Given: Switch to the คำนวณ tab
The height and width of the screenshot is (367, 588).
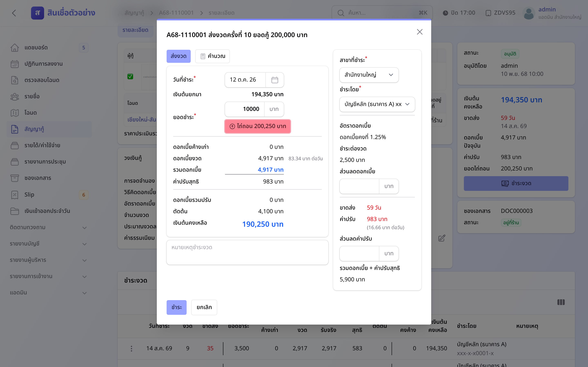Looking at the screenshot, I should [212, 56].
